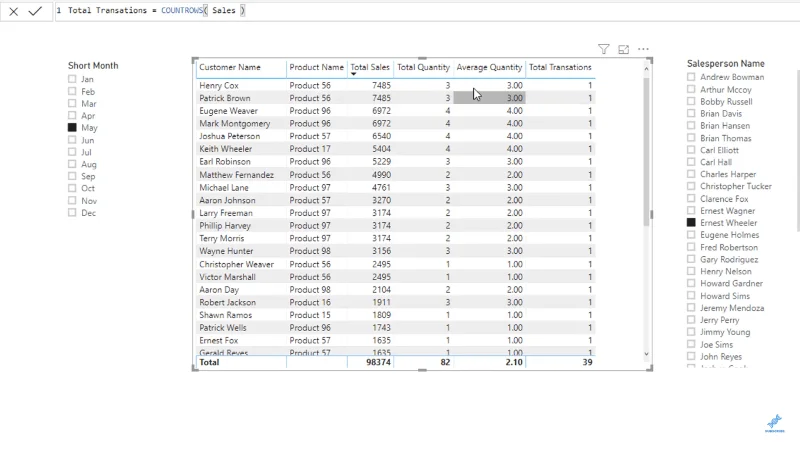This screenshot has width=800, height=449.
Task: Check the Oct month checkbox
Action: pyautogui.click(x=72, y=188)
